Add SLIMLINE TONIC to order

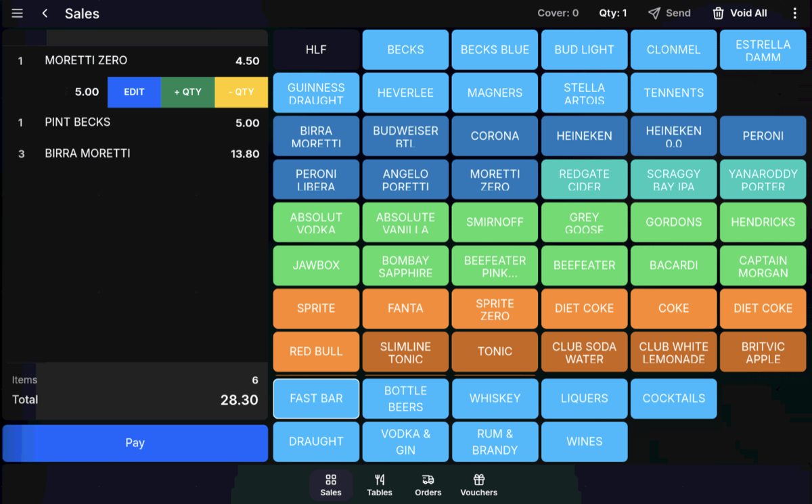click(x=405, y=352)
